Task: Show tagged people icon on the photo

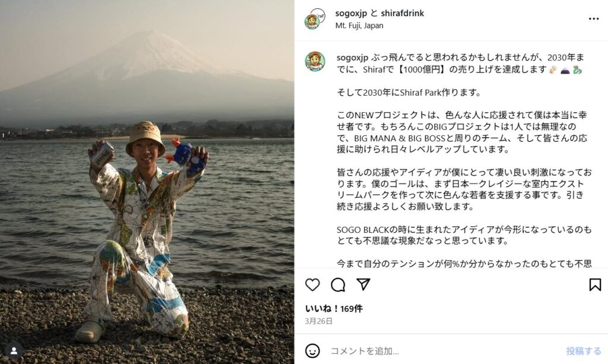Action: [14, 351]
